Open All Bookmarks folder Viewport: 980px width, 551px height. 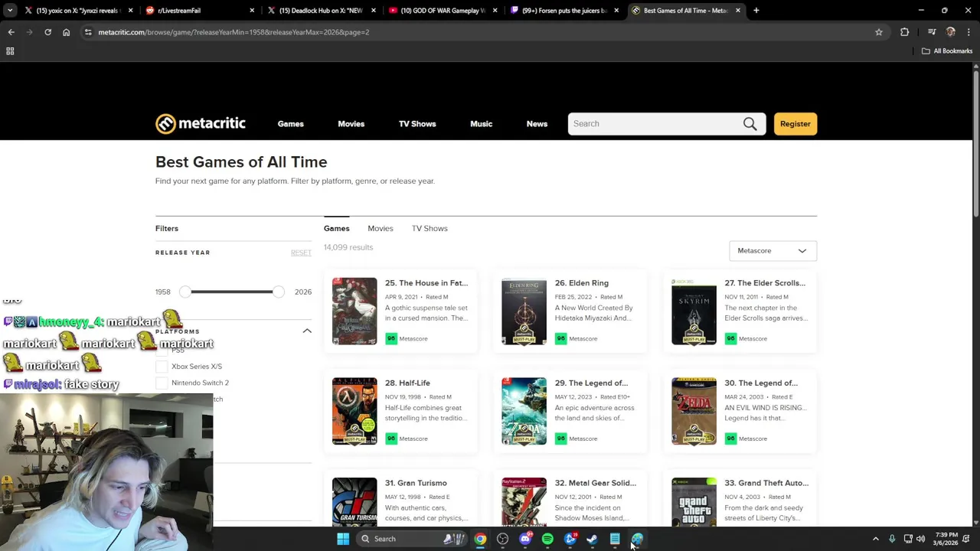click(947, 51)
